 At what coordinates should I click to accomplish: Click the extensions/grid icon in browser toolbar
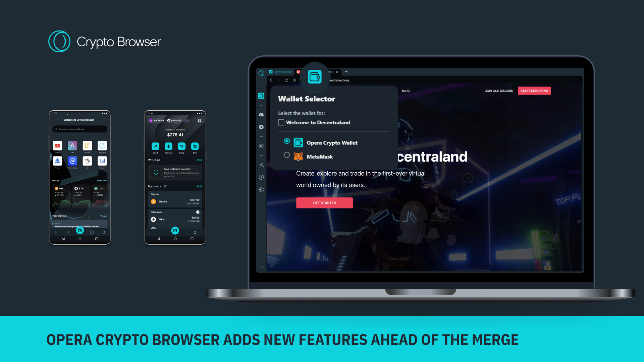pos(294,80)
